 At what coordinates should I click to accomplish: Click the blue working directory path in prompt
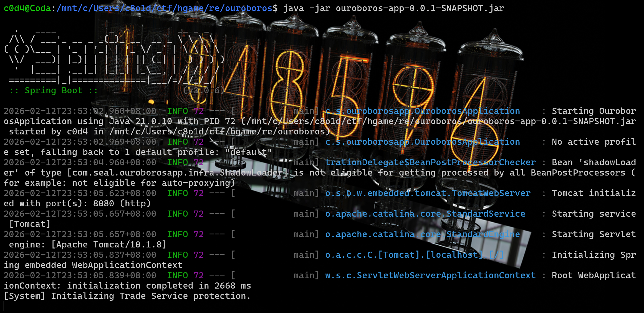click(164, 8)
